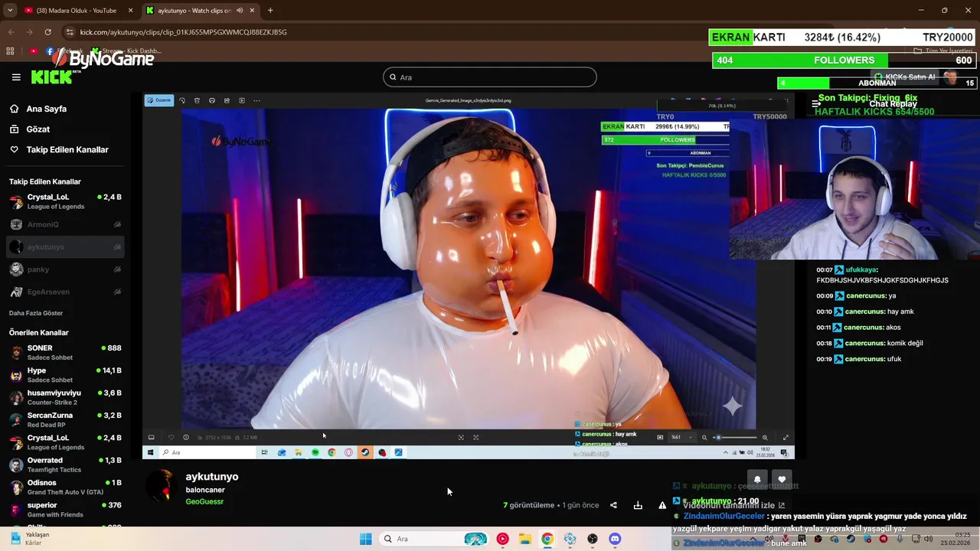This screenshot has width=980, height=551.
Task: Open the Hype channel in sidebar
Action: (65, 375)
